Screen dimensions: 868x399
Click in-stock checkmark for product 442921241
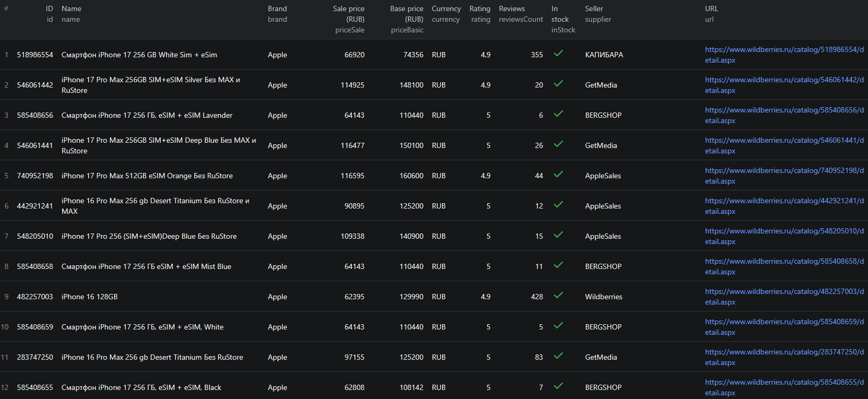click(558, 204)
